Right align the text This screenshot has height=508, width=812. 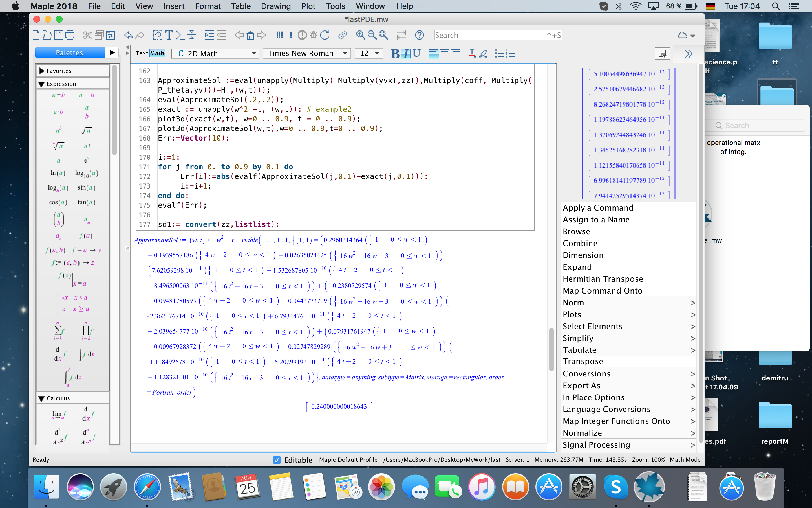coord(455,53)
